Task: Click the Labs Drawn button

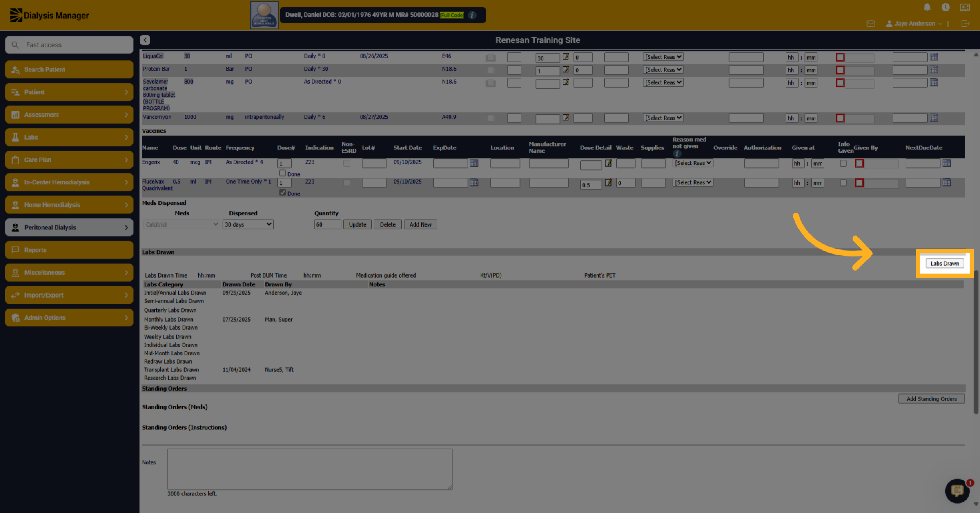Action: coord(944,263)
